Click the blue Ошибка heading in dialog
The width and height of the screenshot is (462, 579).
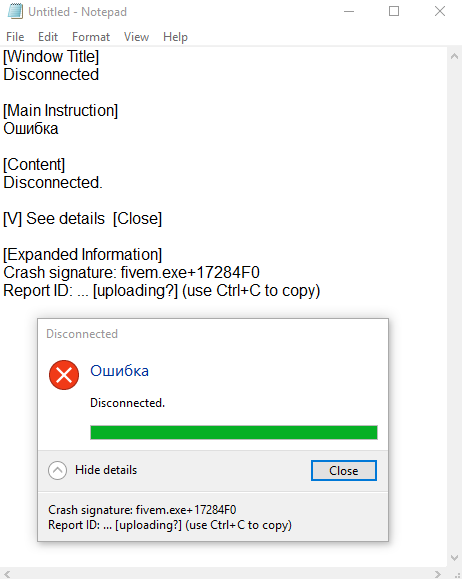coord(119,371)
